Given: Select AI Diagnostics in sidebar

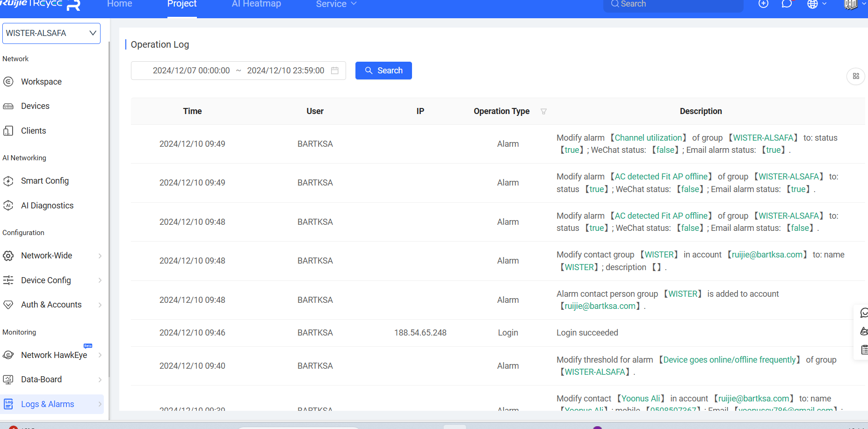Looking at the screenshot, I should click(x=47, y=206).
